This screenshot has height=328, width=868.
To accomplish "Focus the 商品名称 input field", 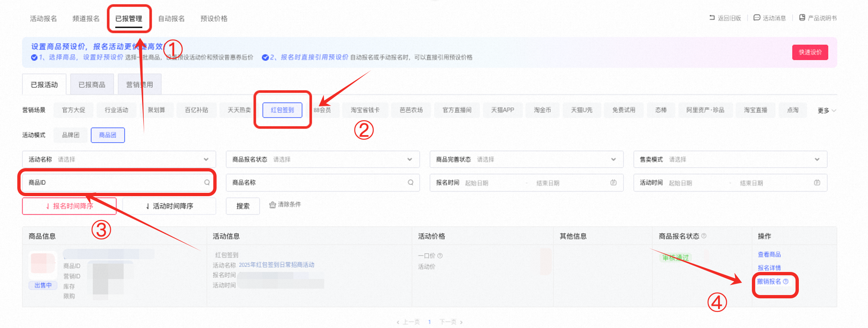I will coord(323,183).
